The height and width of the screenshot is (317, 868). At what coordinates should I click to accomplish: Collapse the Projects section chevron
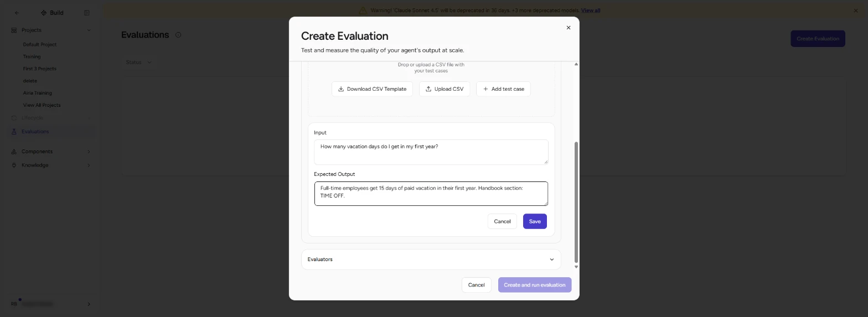pyautogui.click(x=89, y=30)
